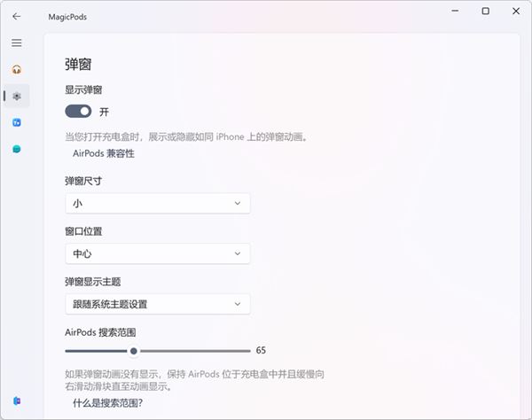Open the hamburger navigation menu

(17, 43)
